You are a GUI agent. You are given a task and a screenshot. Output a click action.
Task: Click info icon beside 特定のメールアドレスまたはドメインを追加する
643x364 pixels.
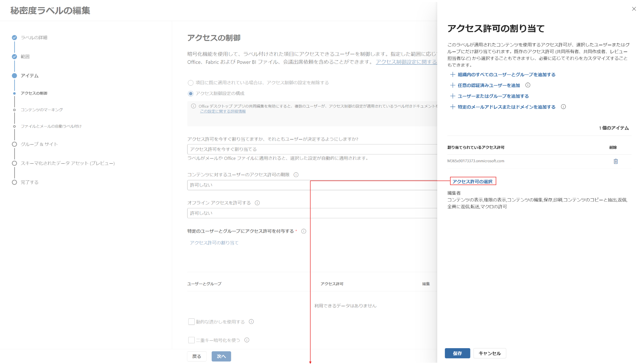[563, 107]
